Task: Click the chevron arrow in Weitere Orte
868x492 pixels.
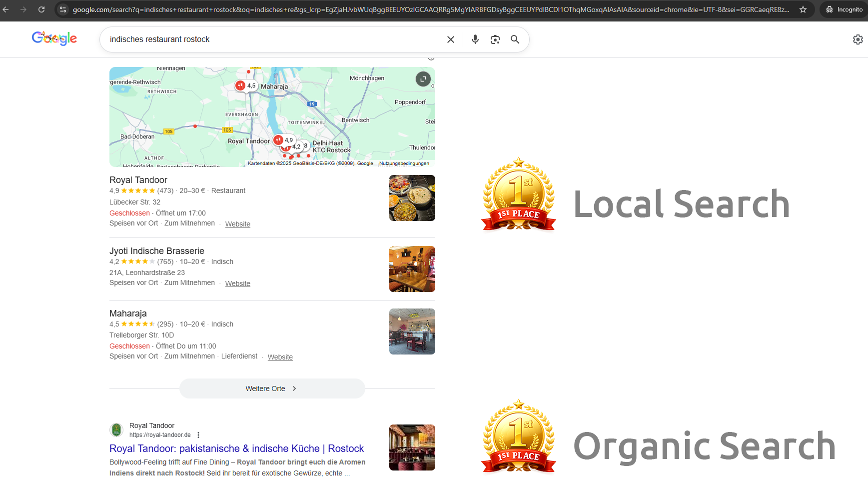Action: point(294,388)
